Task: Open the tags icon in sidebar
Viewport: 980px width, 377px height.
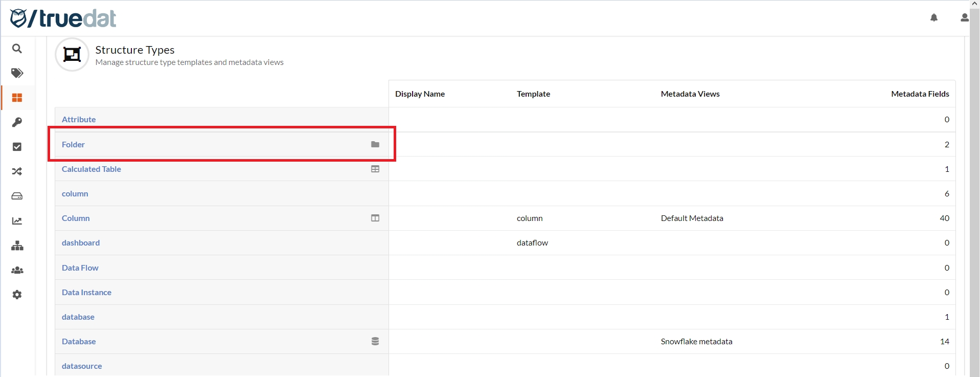Action: [17, 73]
